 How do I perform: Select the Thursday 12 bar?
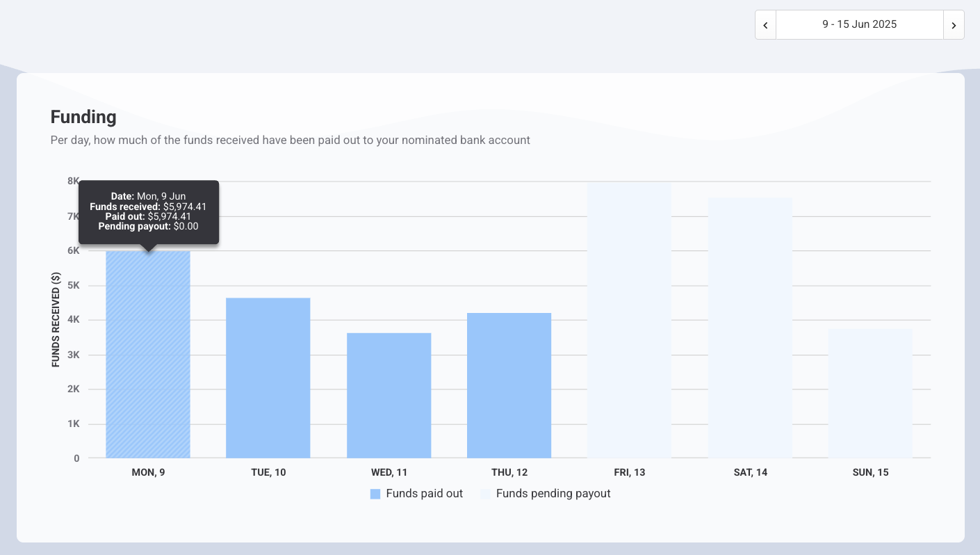click(x=509, y=385)
